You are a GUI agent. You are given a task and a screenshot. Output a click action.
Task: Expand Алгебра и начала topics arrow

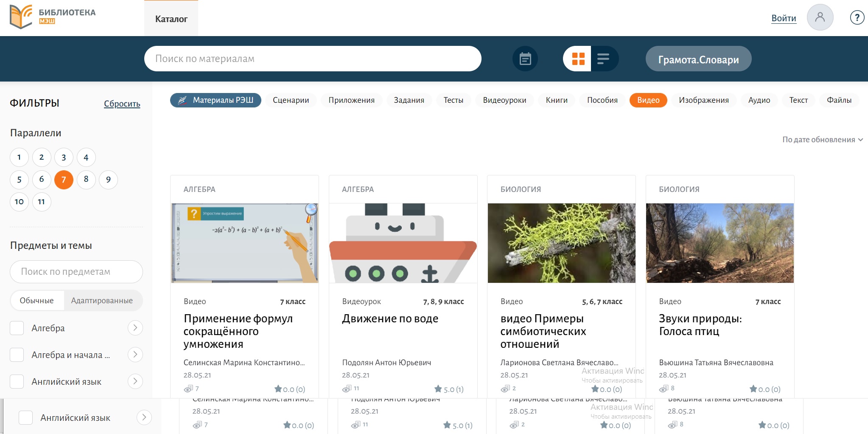(x=135, y=355)
